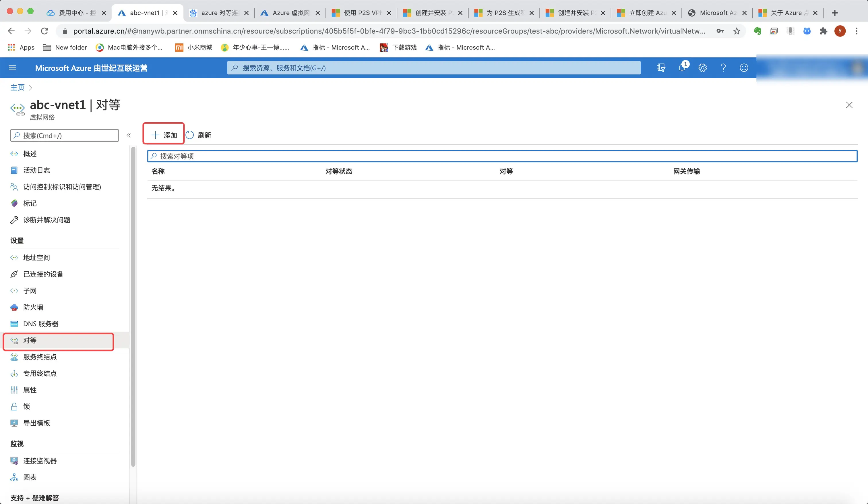Screen dimensions: 868x504
Task: Open DNS 服务器 settings item
Action: tap(41, 324)
